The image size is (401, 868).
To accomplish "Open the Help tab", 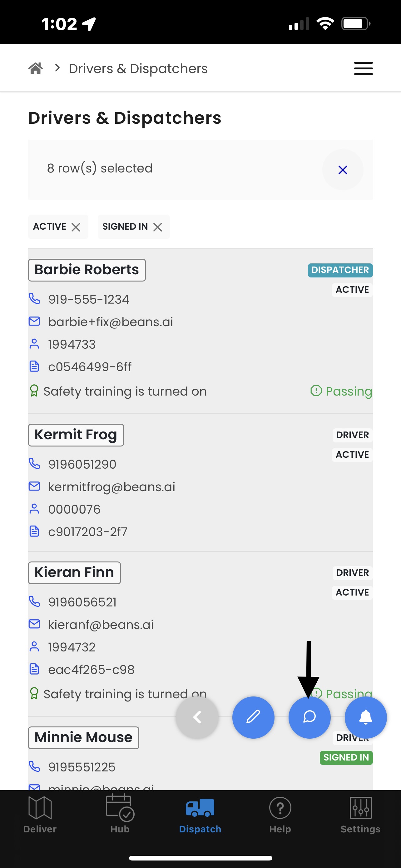I will [280, 815].
